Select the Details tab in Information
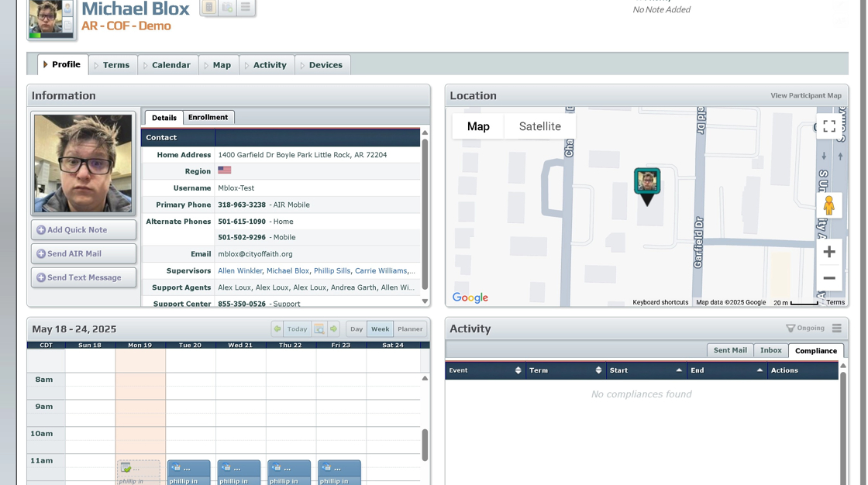 pyautogui.click(x=164, y=117)
